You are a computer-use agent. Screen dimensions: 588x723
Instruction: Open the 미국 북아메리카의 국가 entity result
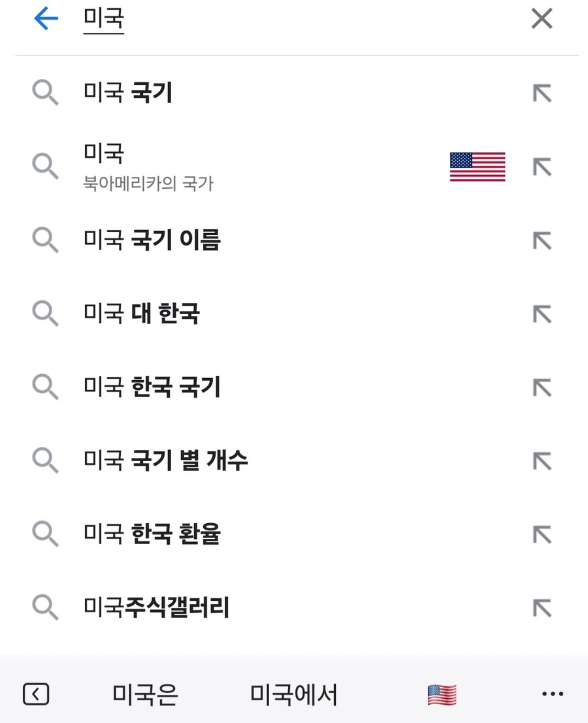tap(261, 167)
